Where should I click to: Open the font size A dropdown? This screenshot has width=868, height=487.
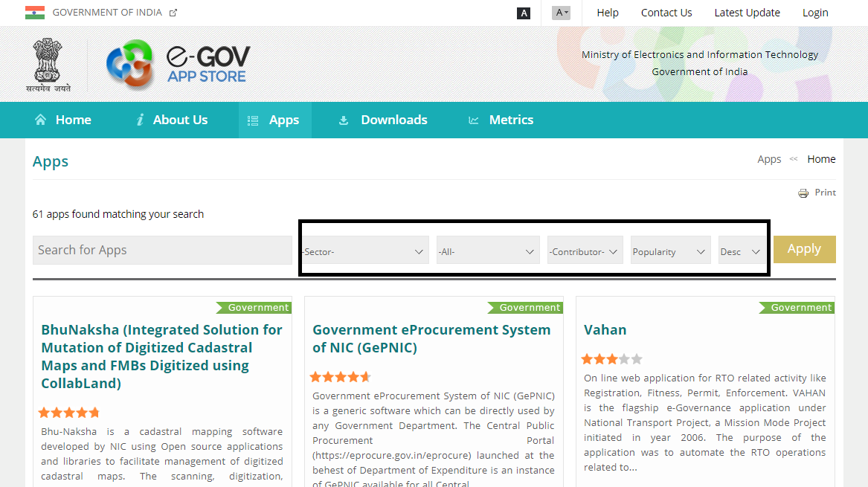[561, 13]
